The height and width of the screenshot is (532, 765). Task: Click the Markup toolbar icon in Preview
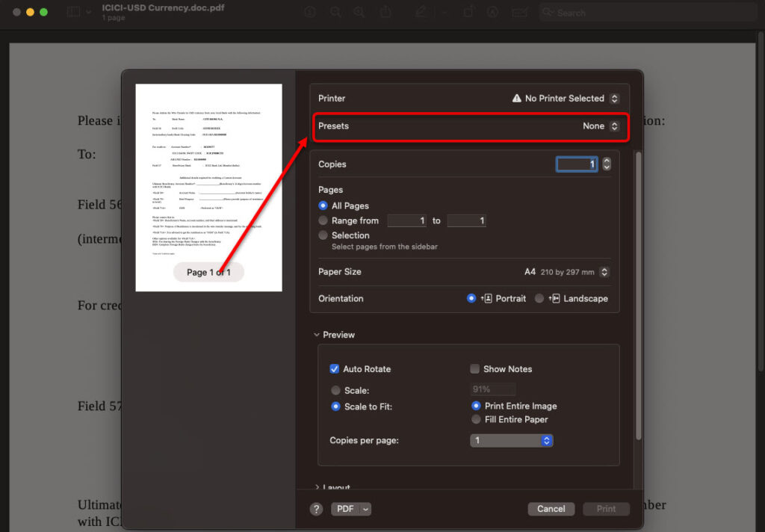click(x=492, y=12)
